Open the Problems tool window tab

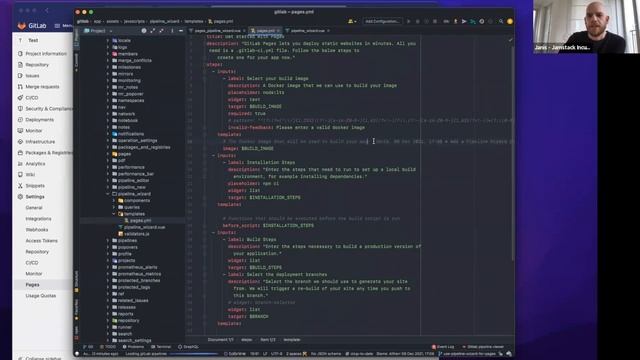pyautogui.click(x=133, y=347)
